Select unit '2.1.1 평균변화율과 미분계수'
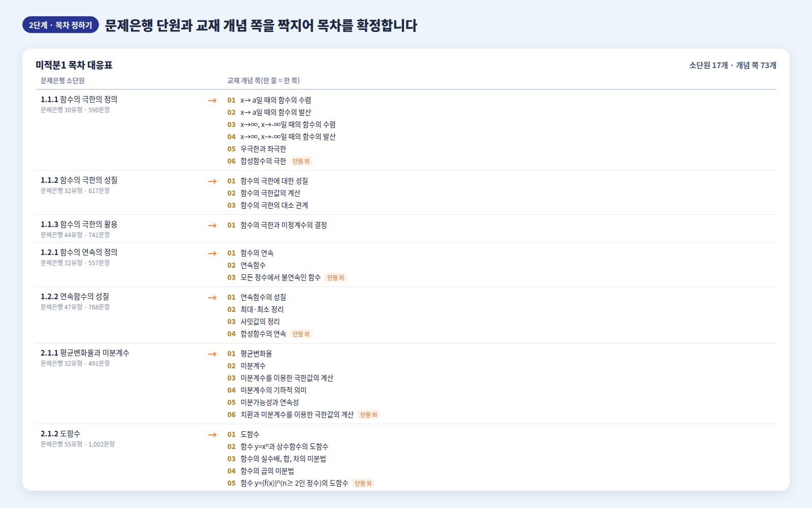Screen dimensions: 812x508 pyautogui.click(x=85, y=353)
